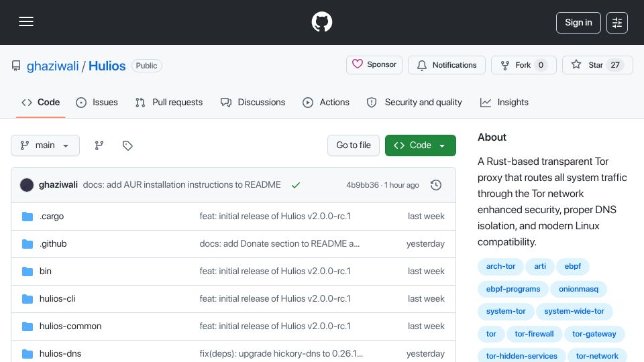Image resolution: width=644 pixels, height=362 pixels.
Task: View tags via the tag icon
Action: 127,145
